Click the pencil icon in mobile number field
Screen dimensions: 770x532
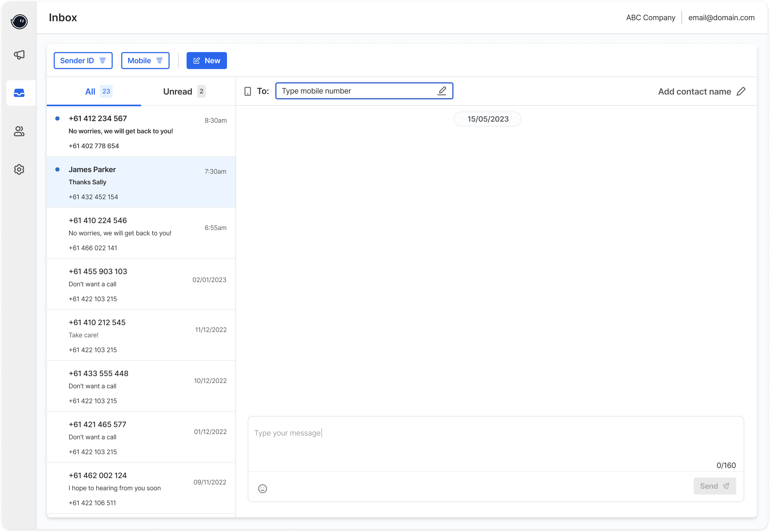click(x=442, y=91)
